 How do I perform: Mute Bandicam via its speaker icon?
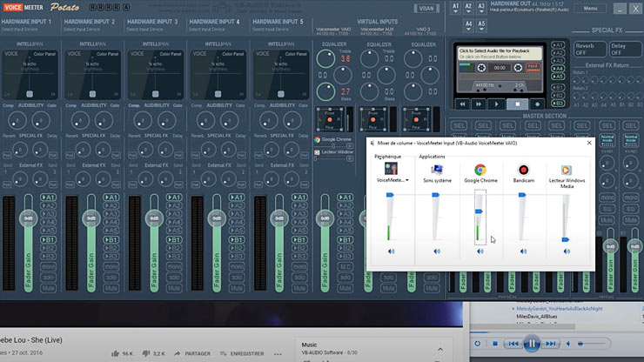pyautogui.click(x=524, y=251)
